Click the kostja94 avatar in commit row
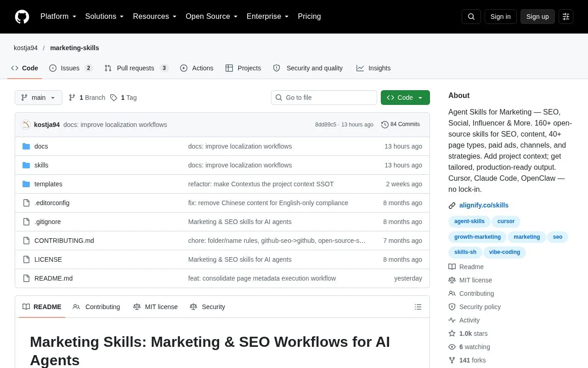588x368 pixels. pos(26,125)
